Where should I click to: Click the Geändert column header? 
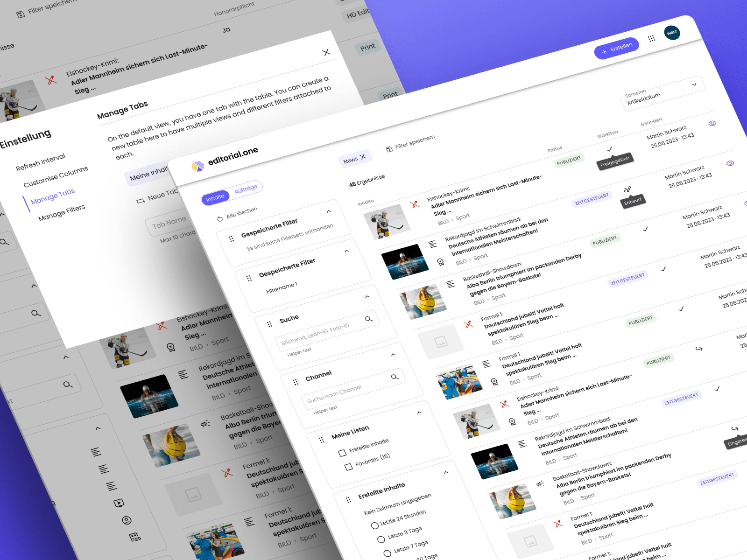point(651,122)
